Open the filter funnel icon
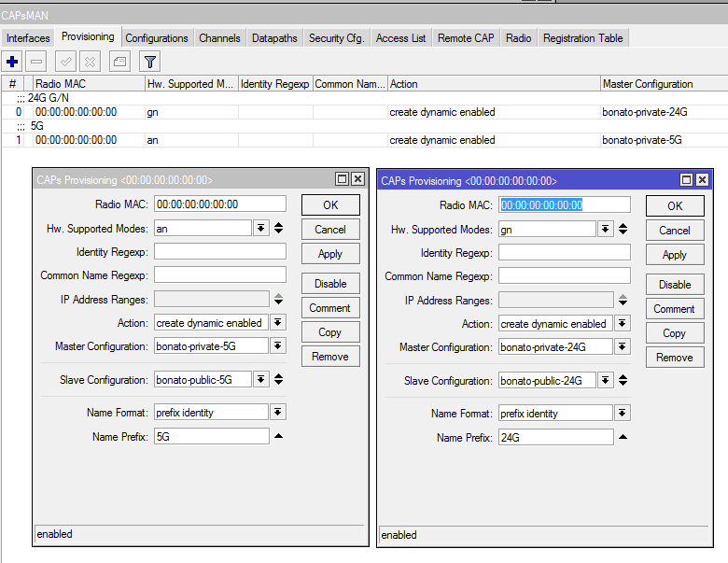This screenshot has height=563, width=728. point(150,62)
